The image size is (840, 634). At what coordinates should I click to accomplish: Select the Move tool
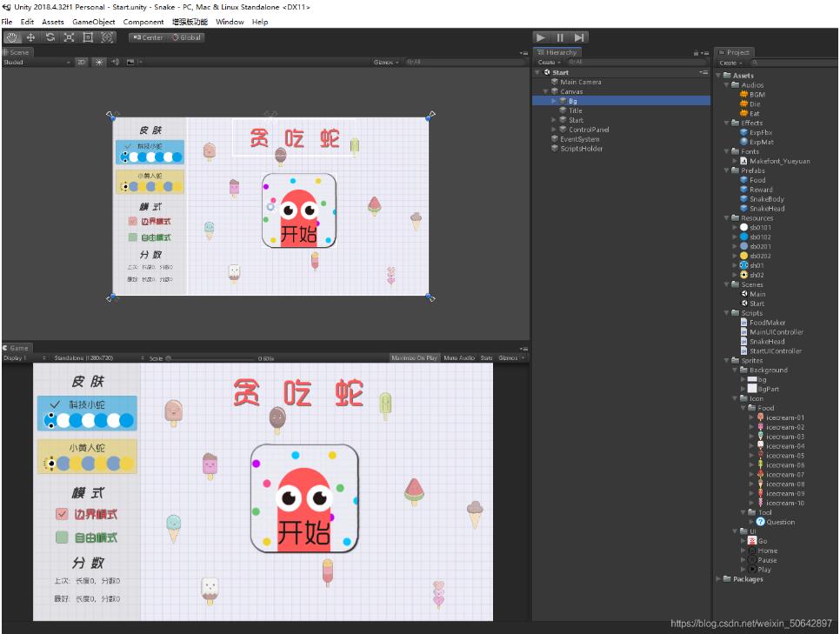(31, 37)
